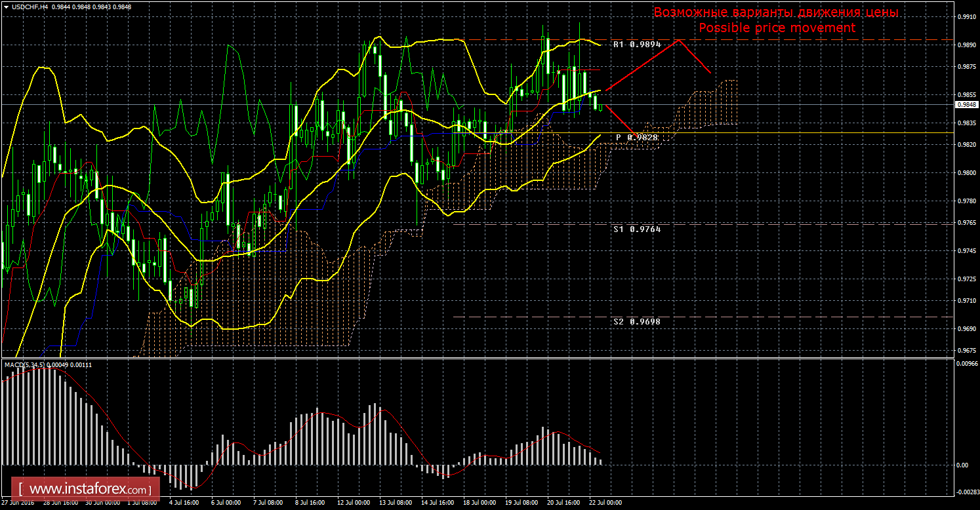Click the 'Possible price movement' red heading
This screenshot has width=980, height=510.
click(x=777, y=28)
